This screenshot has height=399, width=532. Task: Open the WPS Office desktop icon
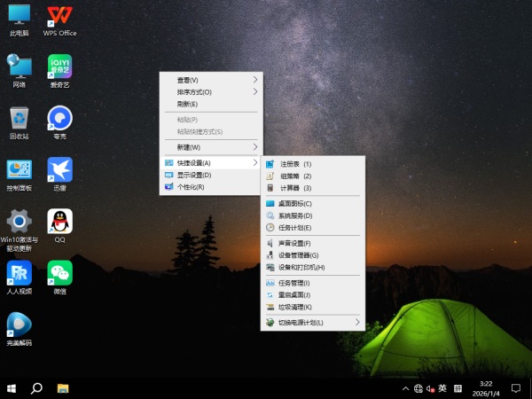[x=60, y=15]
